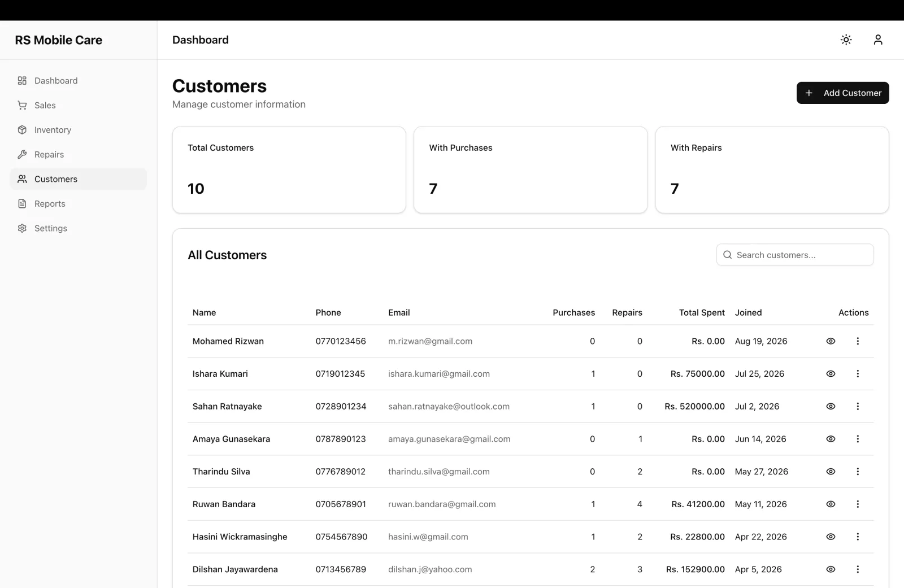Click the Settings gear icon
Screen dimensions: 904x588
[x=22, y=228]
